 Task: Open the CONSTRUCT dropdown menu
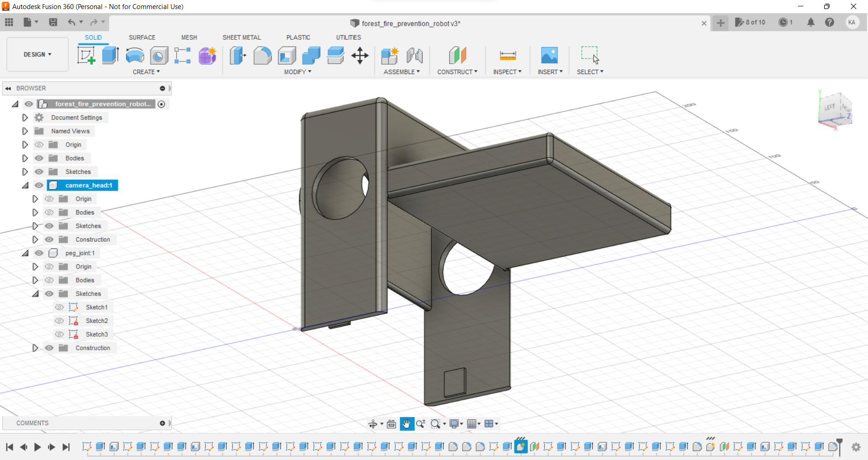pyautogui.click(x=457, y=72)
